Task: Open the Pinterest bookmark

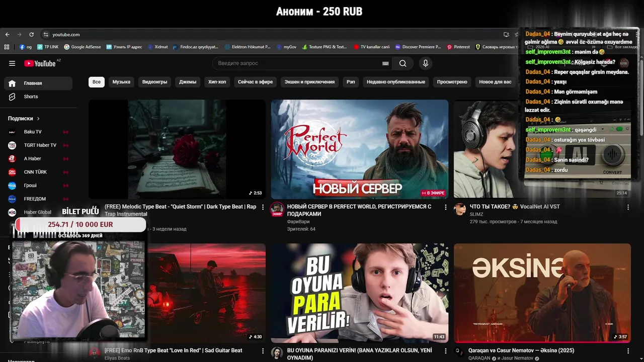Action: point(458,47)
